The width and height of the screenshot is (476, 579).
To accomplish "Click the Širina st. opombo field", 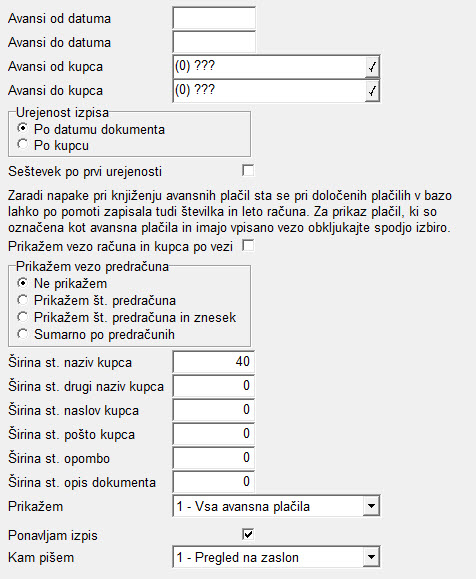I will point(213,458).
